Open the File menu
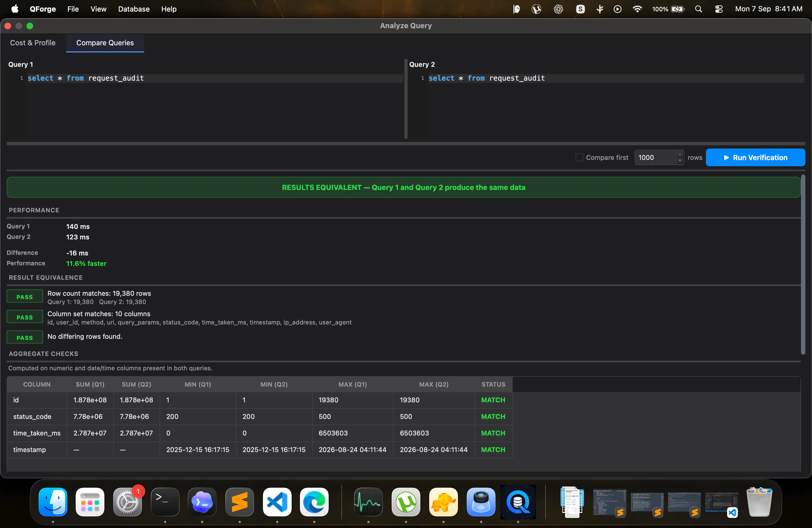The height and width of the screenshot is (528, 812). [73, 9]
